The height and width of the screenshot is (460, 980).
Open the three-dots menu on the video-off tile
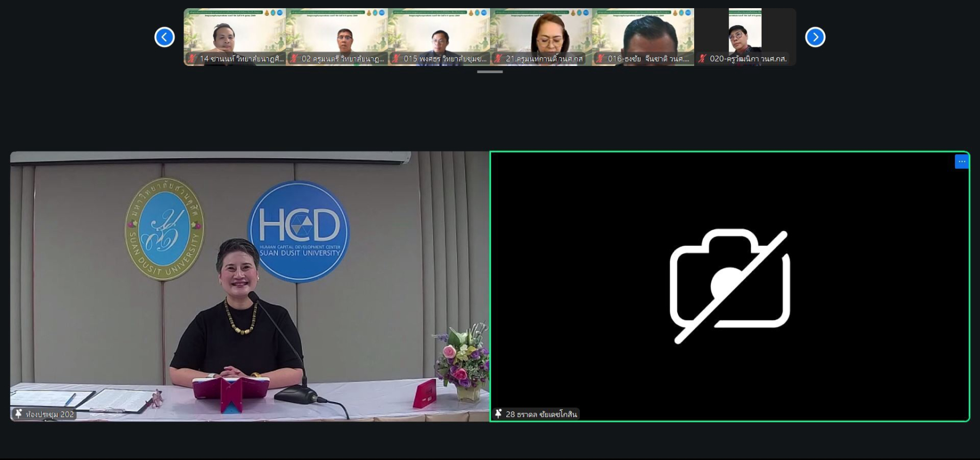tap(961, 161)
